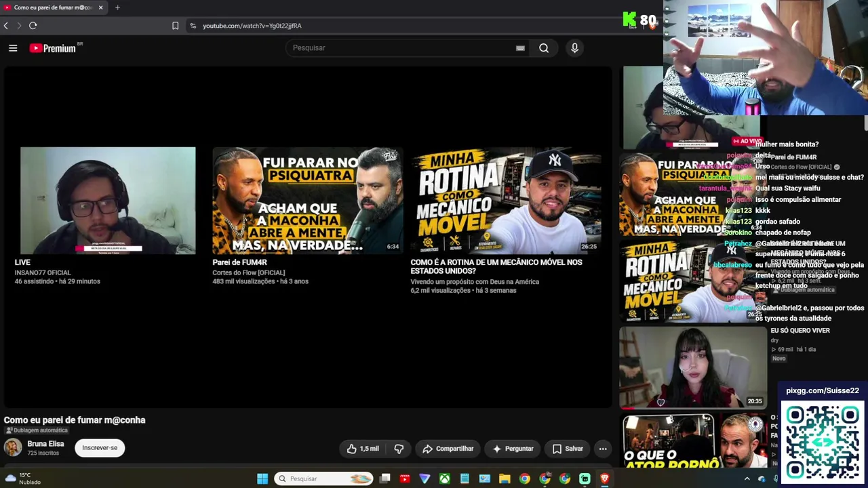This screenshot has width=868, height=488.
Task: Open the red video editor taskbar icon
Action: tap(405, 479)
